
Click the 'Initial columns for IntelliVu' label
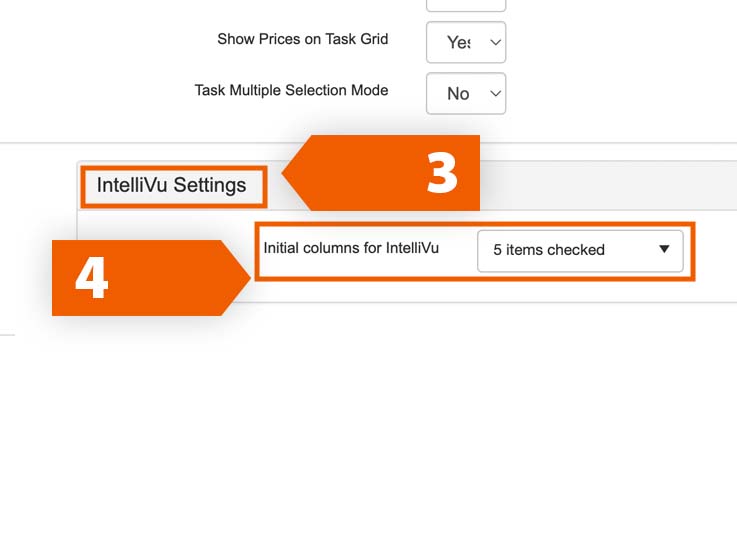[351, 247]
